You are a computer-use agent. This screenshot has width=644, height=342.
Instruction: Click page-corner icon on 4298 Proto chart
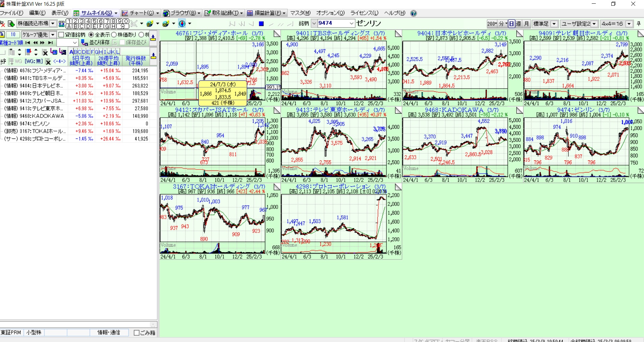(x=398, y=187)
